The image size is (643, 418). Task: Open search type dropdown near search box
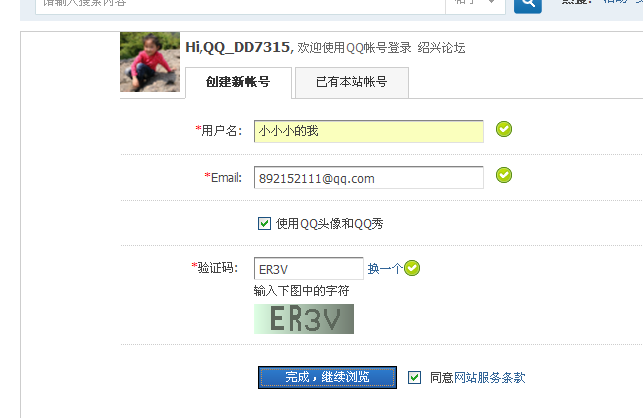[475, 4]
